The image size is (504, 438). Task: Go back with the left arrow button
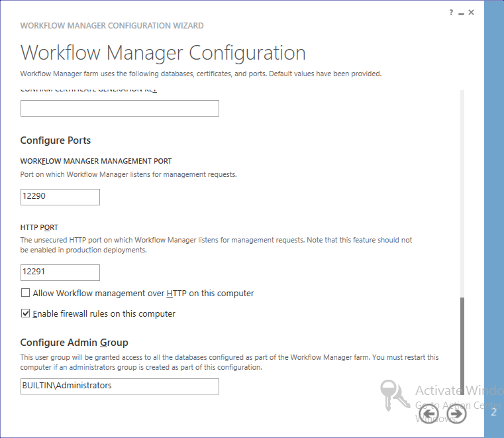click(x=429, y=414)
